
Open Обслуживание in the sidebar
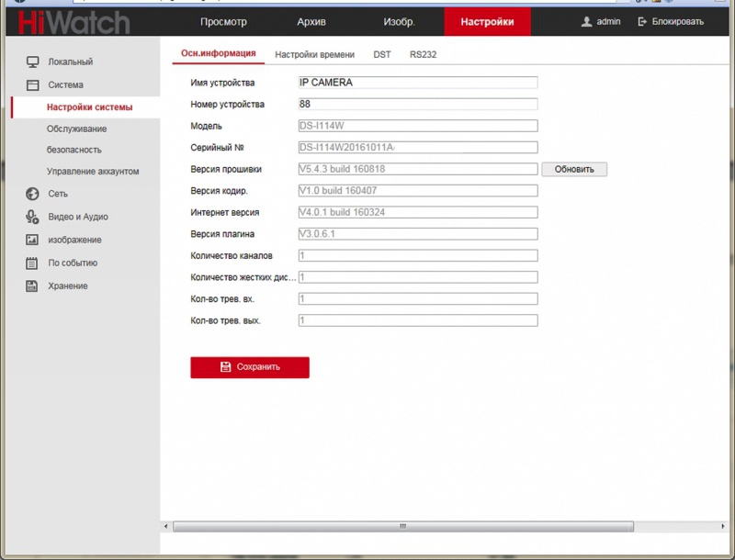76,129
